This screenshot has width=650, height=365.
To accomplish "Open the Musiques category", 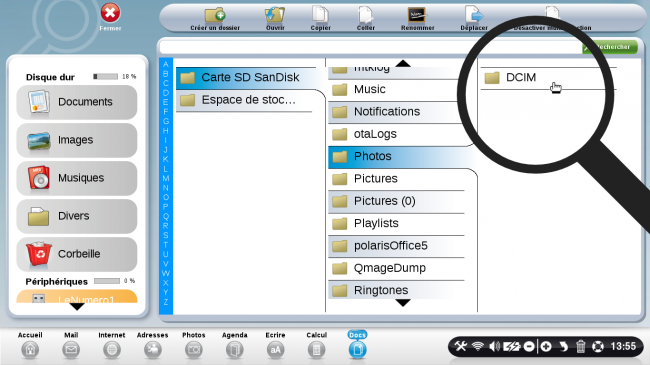I will coord(77,178).
